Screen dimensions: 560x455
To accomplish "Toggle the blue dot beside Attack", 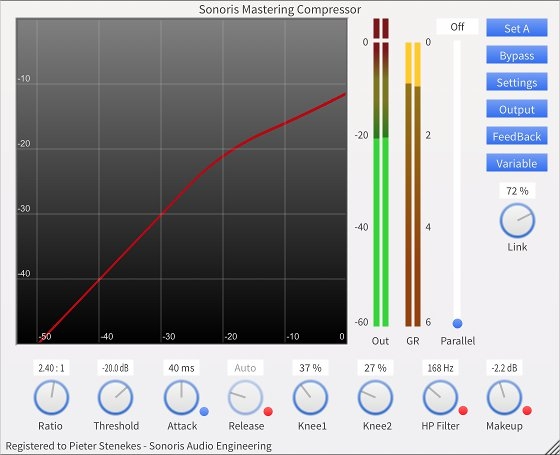I will [204, 411].
